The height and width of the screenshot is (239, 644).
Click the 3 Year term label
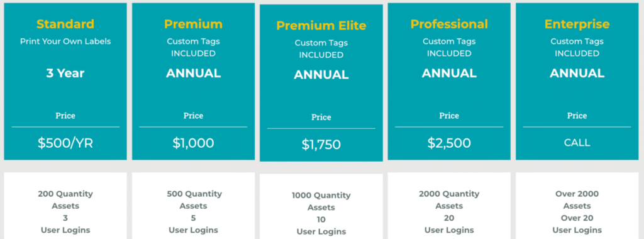[x=65, y=74]
